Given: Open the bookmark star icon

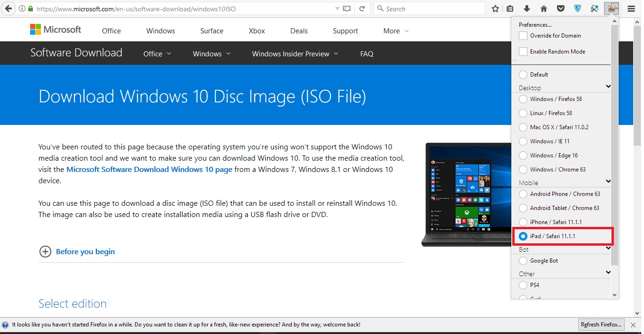Looking at the screenshot, I should (x=495, y=8).
